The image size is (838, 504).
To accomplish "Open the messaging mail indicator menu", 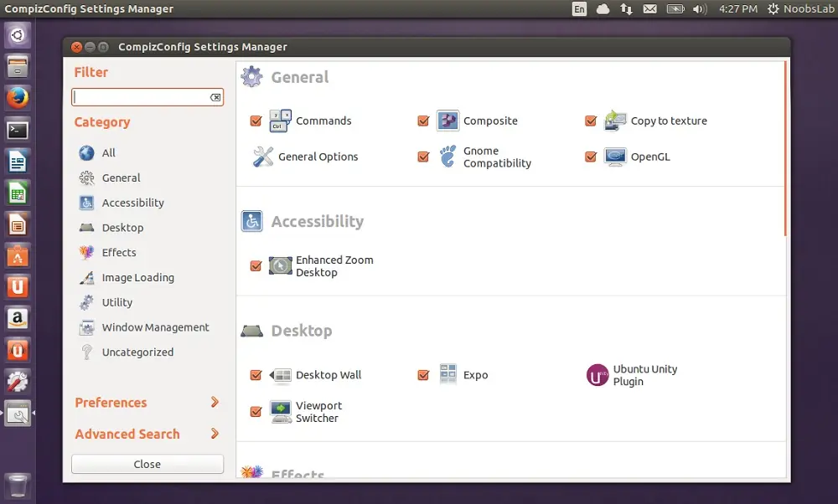I will click(x=650, y=9).
